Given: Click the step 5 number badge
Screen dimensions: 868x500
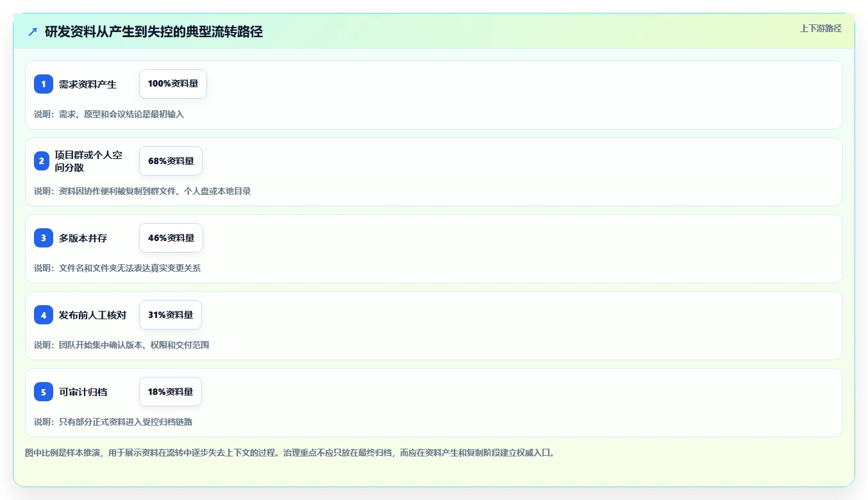Looking at the screenshot, I should click(44, 392).
